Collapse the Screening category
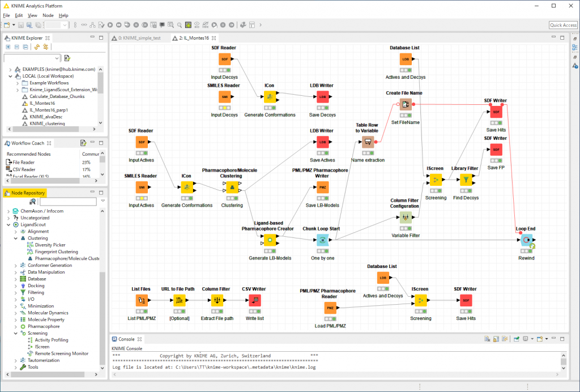The height and width of the screenshot is (392, 580). pyautogui.click(x=15, y=334)
